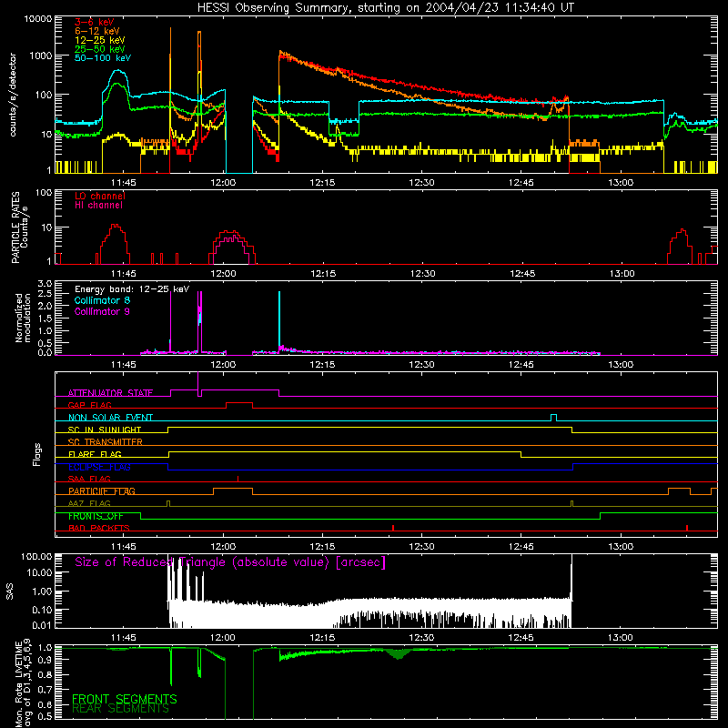Click the FRONT SEGMENTS legend label

point(125,699)
